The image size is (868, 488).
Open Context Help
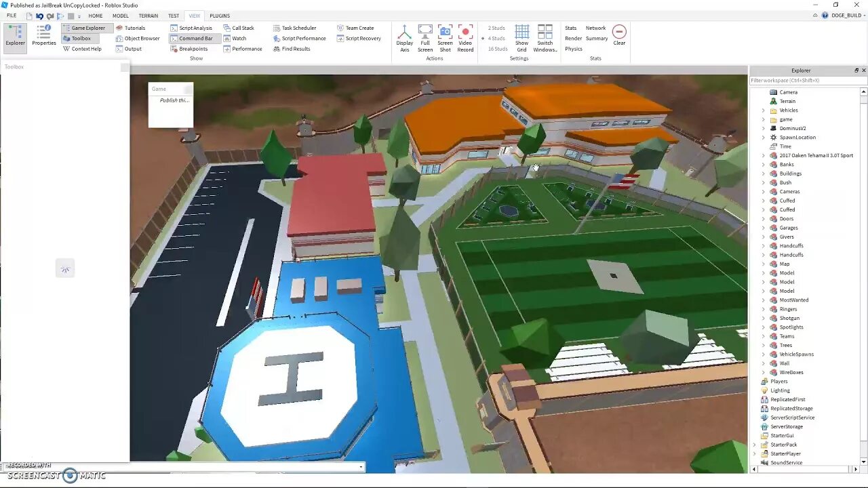click(82, 49)
